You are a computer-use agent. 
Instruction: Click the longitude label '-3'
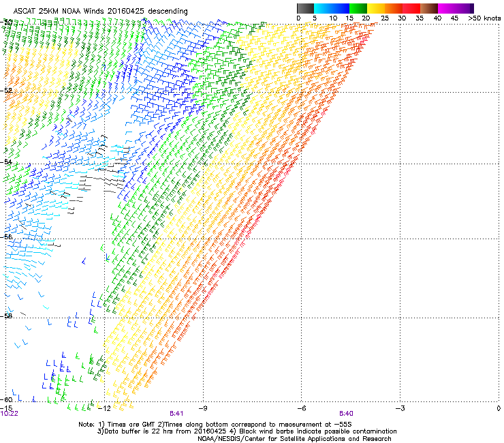pyautogui.click(x=400, y=408)
